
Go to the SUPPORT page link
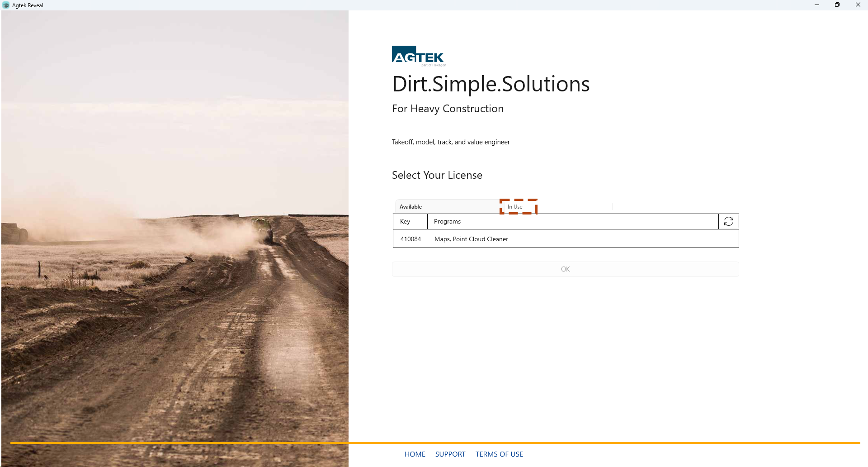450,454
